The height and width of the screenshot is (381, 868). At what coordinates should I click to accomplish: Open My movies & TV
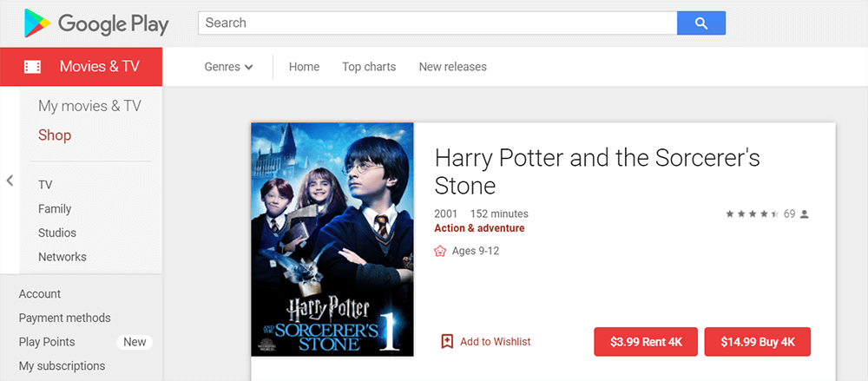click(89, 106)
